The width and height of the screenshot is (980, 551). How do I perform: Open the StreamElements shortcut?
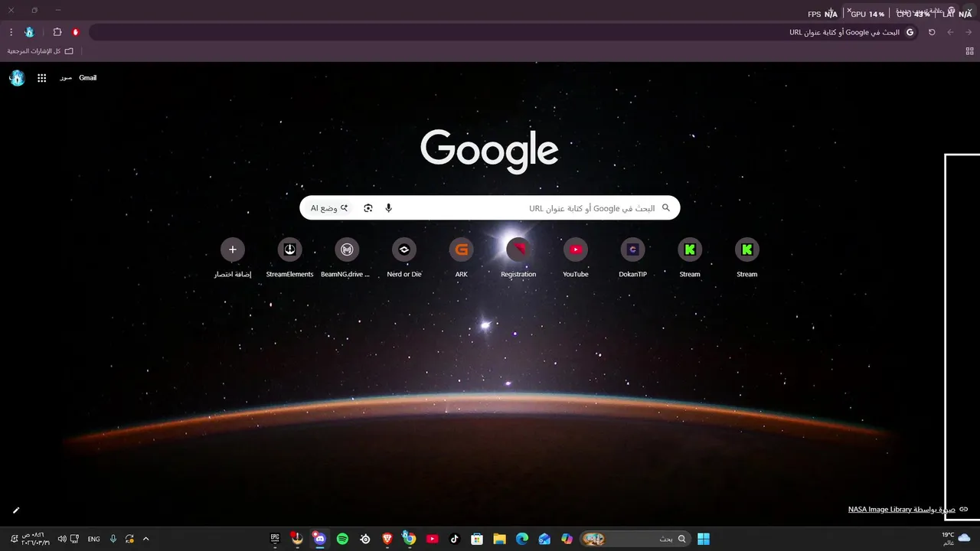click(289, 258)
